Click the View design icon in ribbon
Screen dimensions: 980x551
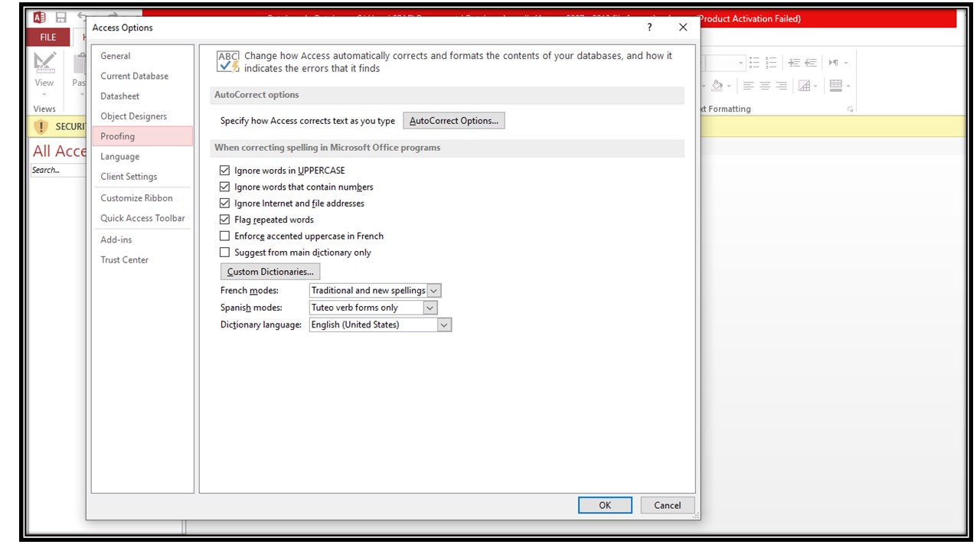tap(44, 63)
